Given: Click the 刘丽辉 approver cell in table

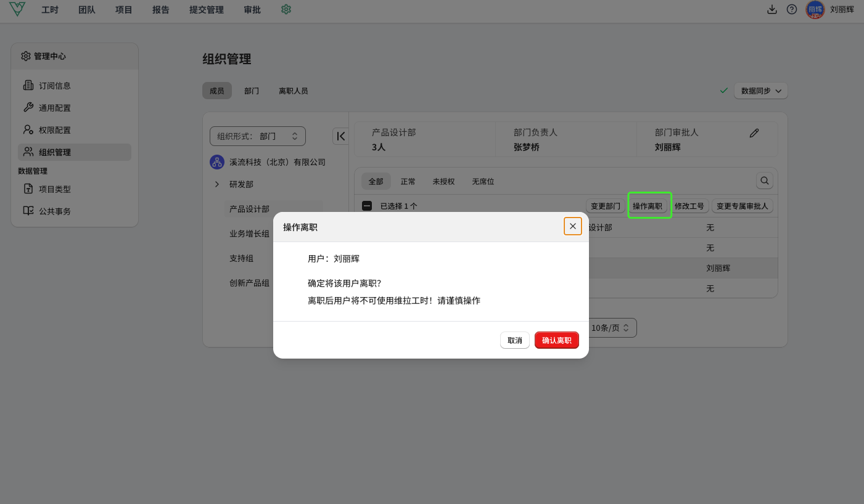Looking at the screenshot, I should point(718,268).
